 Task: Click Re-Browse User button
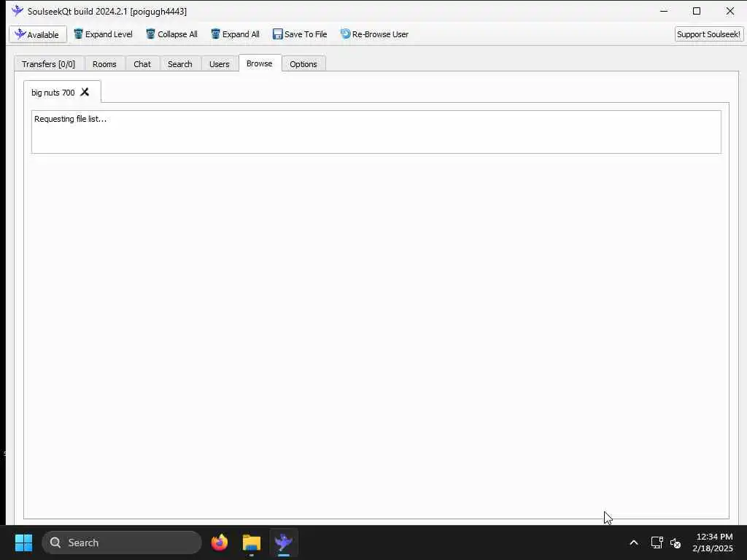374,34
